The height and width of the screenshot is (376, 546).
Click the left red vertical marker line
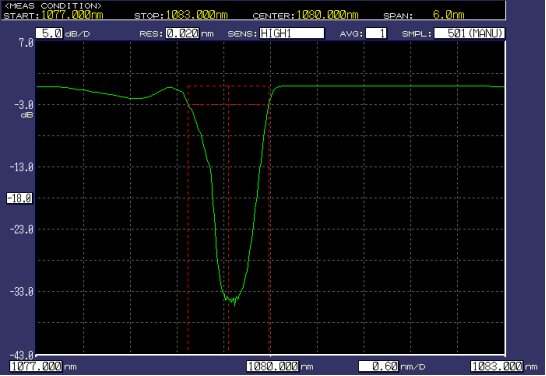[x=188, y=219]
